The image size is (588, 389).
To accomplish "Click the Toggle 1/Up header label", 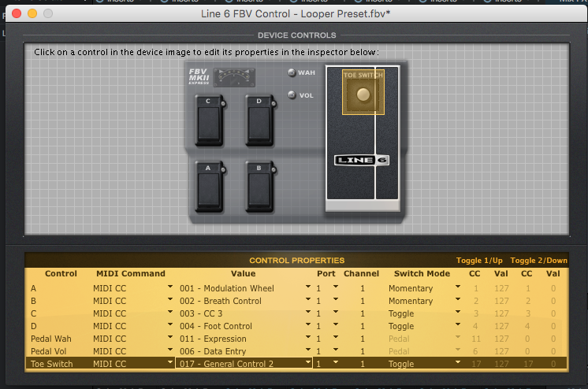I will coord(479,261).
